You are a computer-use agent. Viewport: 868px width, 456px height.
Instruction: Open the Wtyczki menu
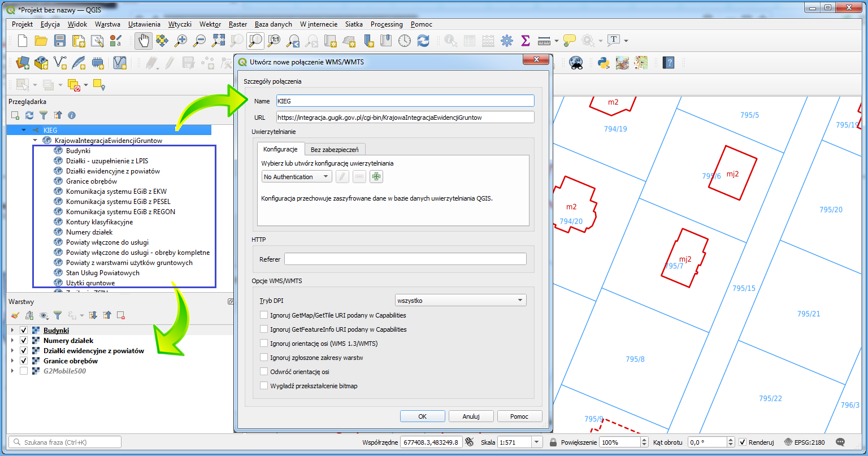coord(180,24)
